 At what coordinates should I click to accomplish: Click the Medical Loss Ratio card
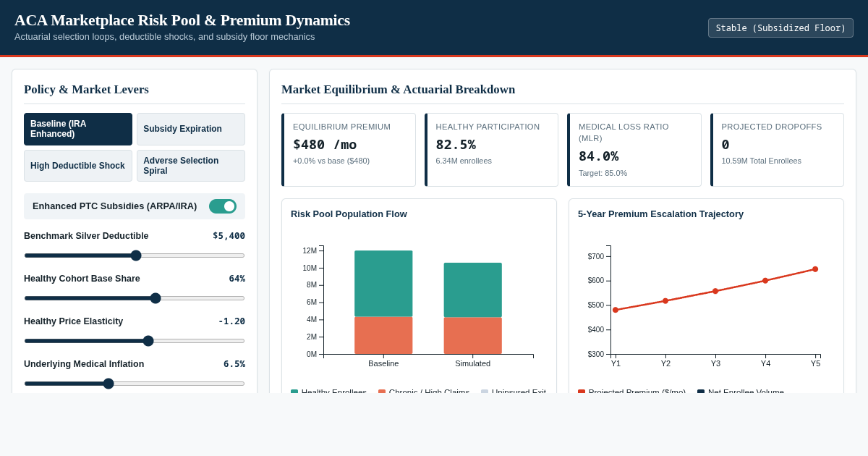pos(634,150)
